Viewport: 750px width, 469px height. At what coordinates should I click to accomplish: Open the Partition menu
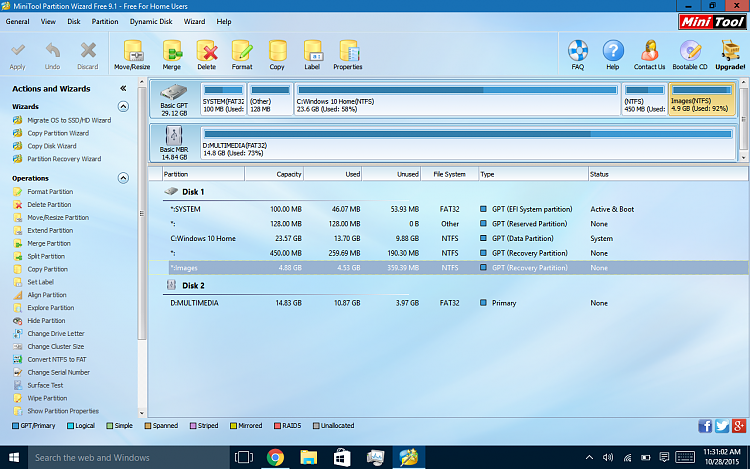[105, 22]
